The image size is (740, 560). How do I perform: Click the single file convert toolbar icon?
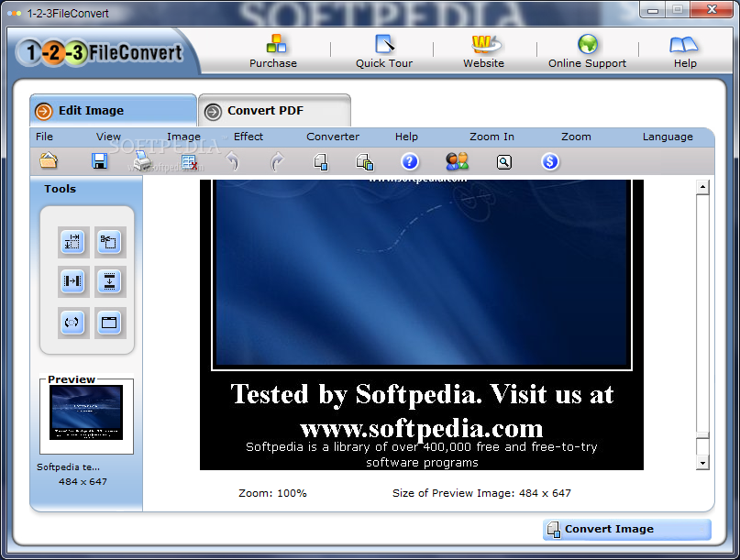click(321, 162)
